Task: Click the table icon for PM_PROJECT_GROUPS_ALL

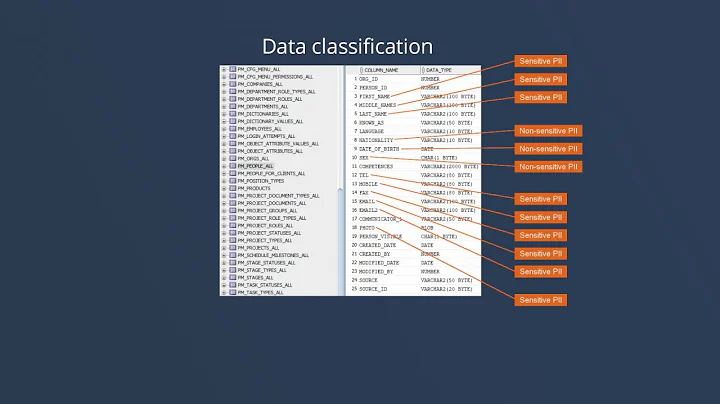Action: pos(233,211)
